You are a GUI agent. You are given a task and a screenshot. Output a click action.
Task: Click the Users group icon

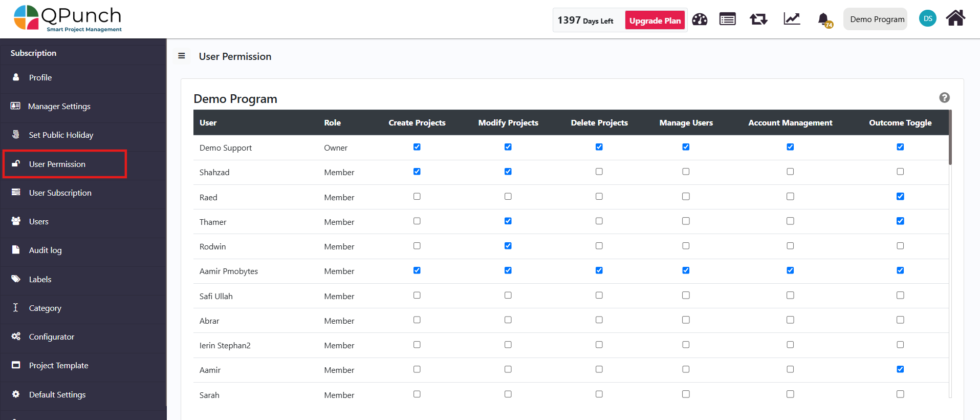[x=16, y=221]
